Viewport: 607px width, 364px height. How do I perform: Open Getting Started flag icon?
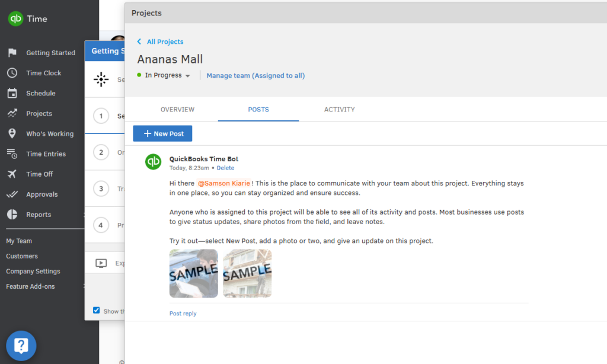(x=12, y=53)
